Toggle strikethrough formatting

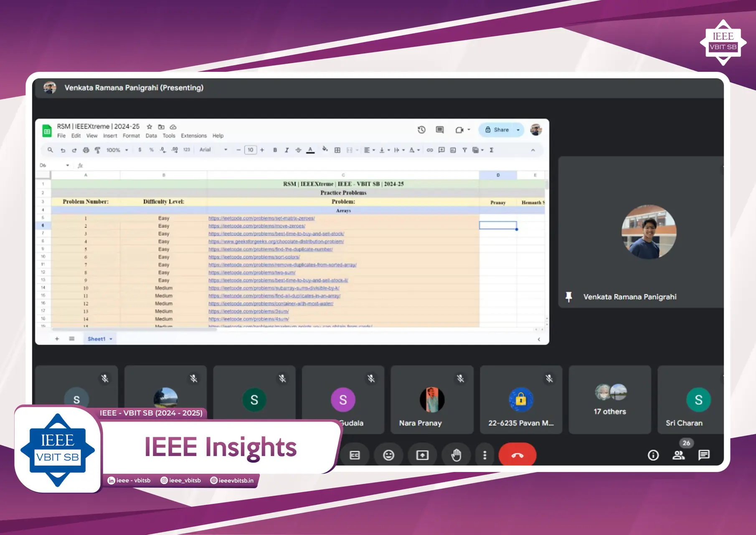[x=298, y=150]
